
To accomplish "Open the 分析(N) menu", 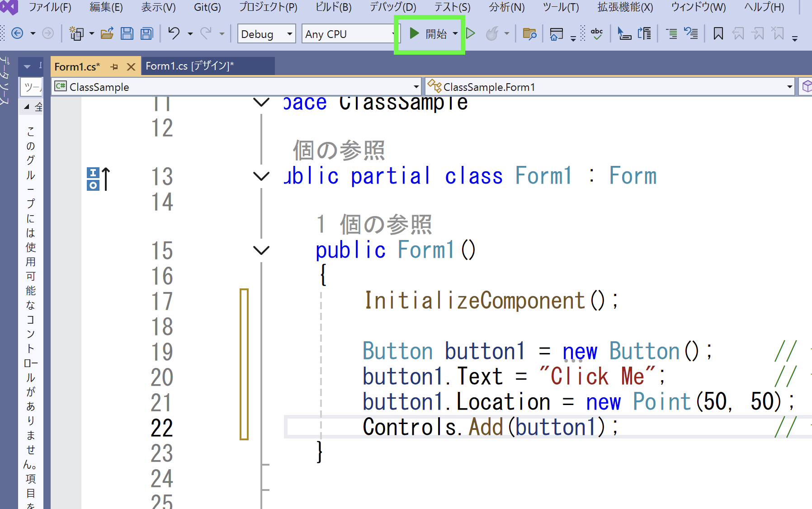I will coord(507,7).
